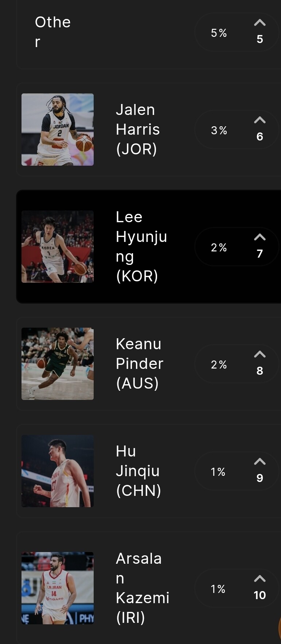
Task: Select Lee Hyunjung (KOR) name
Action: coord(141,247)
